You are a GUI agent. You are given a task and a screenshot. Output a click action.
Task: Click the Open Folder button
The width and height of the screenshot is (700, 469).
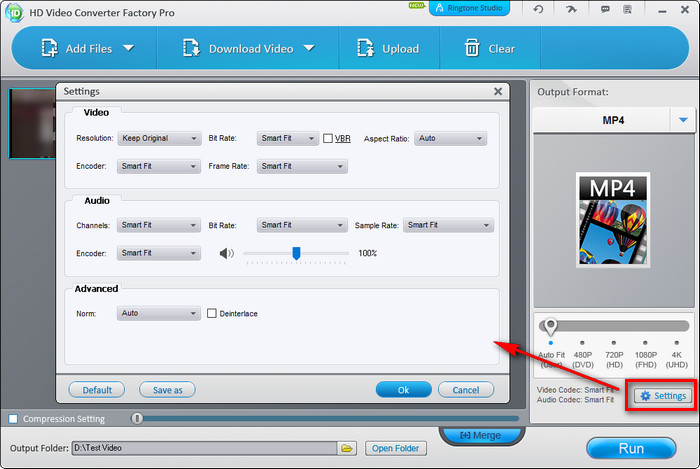[x=396, y=448]
